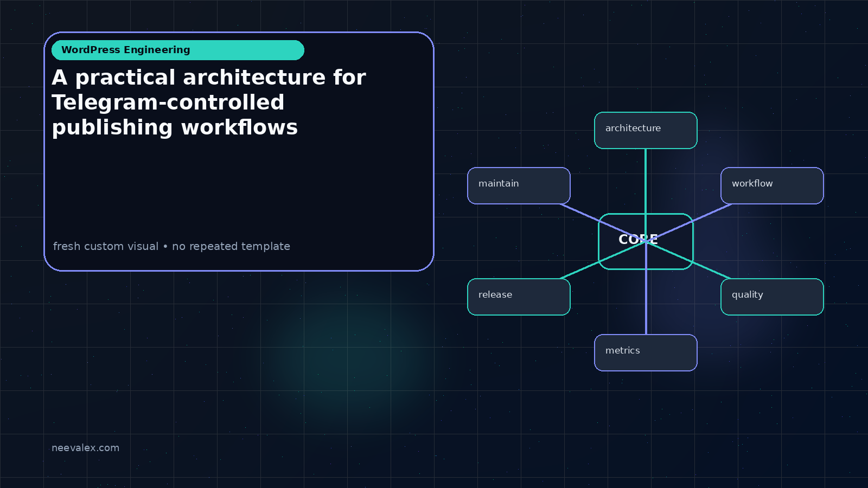The width and height of the screenshot is (868, 488).
Task: Select the release node
Action: (x=519, y=297)
